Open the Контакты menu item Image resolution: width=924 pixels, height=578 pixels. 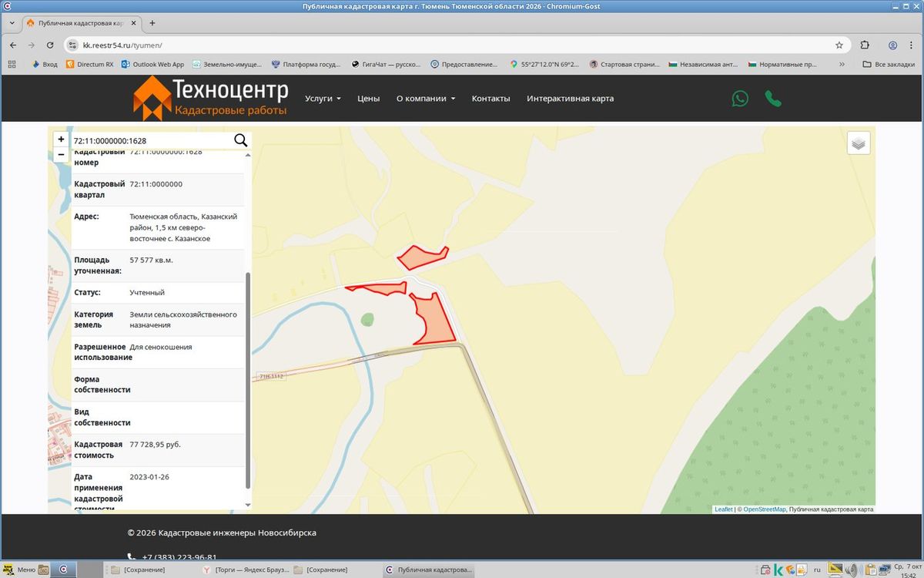pyautogui.click(x=491, y=99)
